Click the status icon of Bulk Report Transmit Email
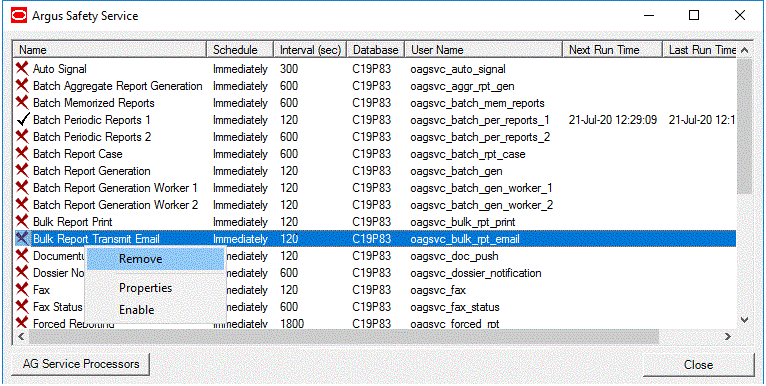766x386 pixels. (x=22, y=238)
